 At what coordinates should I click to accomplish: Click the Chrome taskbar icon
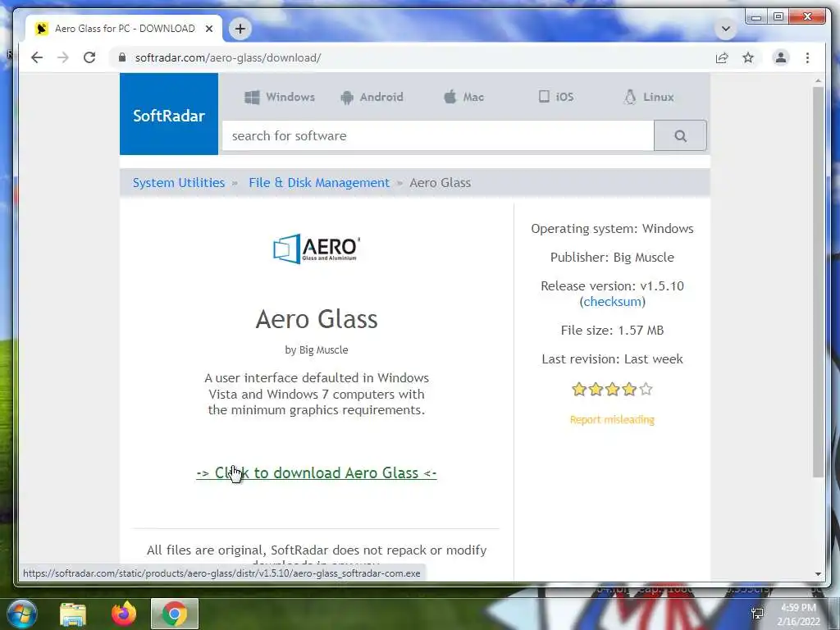pyautogui.click(x=175, y=614)
